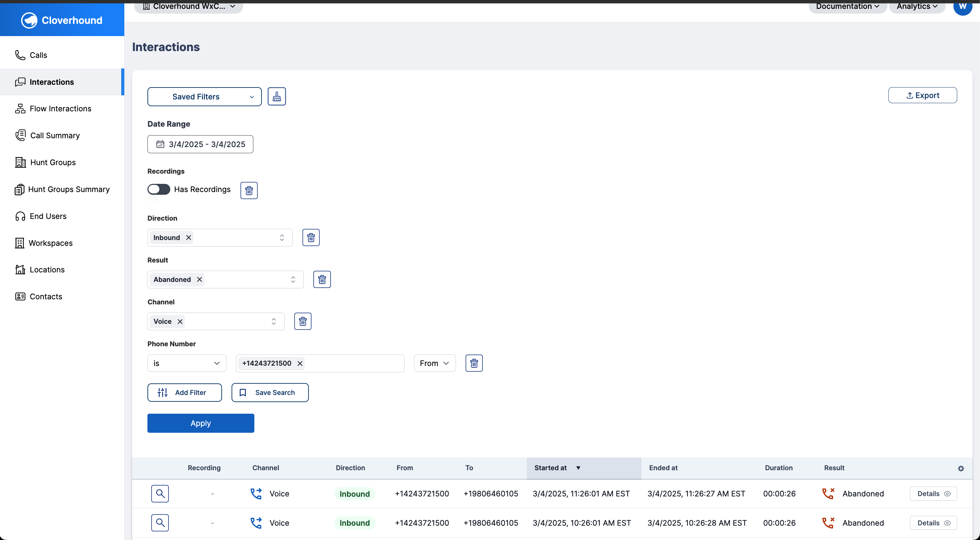980x540 pixels.
Task: Open the Channel selector
Action: point(216,321)
